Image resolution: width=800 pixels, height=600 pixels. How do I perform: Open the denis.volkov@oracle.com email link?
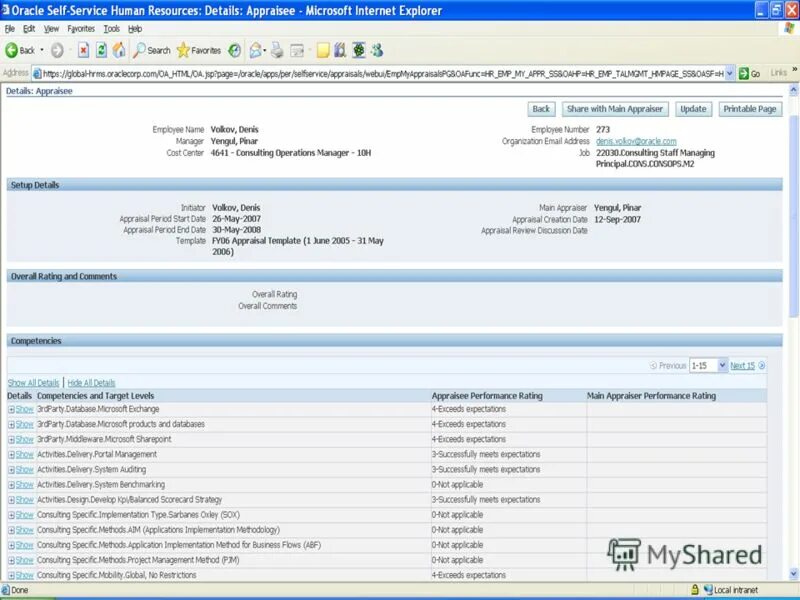tap(636, 141)
